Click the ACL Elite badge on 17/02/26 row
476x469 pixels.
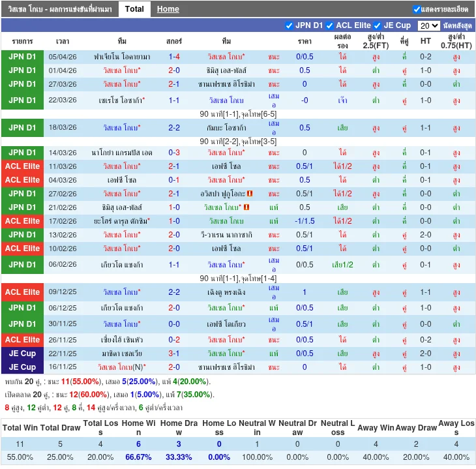click(22, 221)
